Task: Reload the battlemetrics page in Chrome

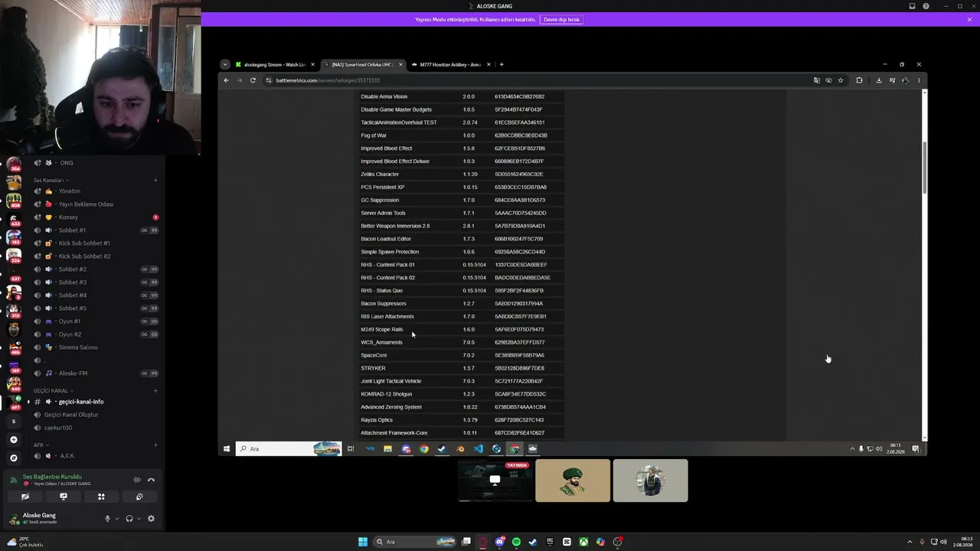Action: tap(253, 80)
